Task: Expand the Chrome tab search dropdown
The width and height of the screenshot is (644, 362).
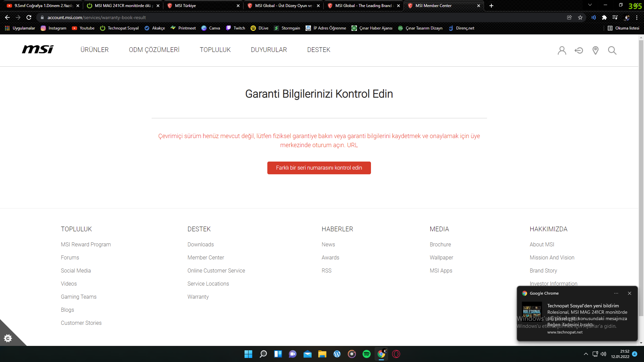Action: 590,5
